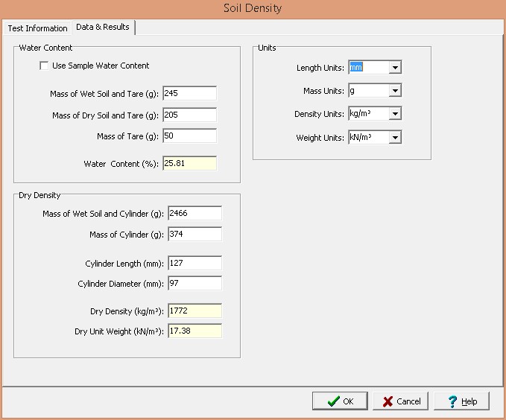The image size is (506, 420).
Task: Select the Water Content percentage field
Action: (x=189, y=163)
